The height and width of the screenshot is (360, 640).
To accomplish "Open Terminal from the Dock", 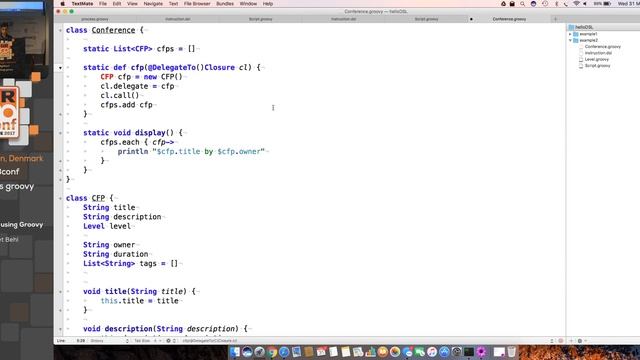I will click(x=469, y=352).
